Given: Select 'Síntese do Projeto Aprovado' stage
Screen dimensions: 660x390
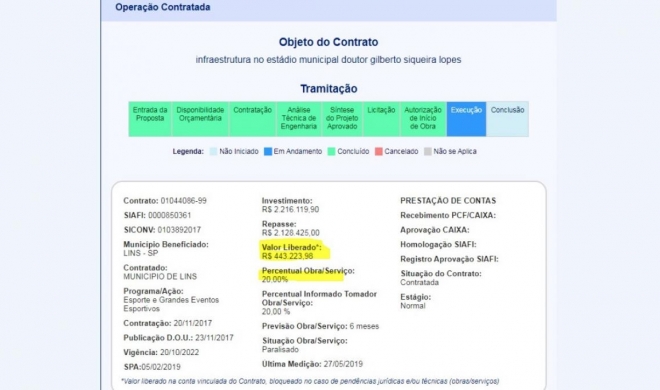Looking at the screenshot, I should point(342,119).
